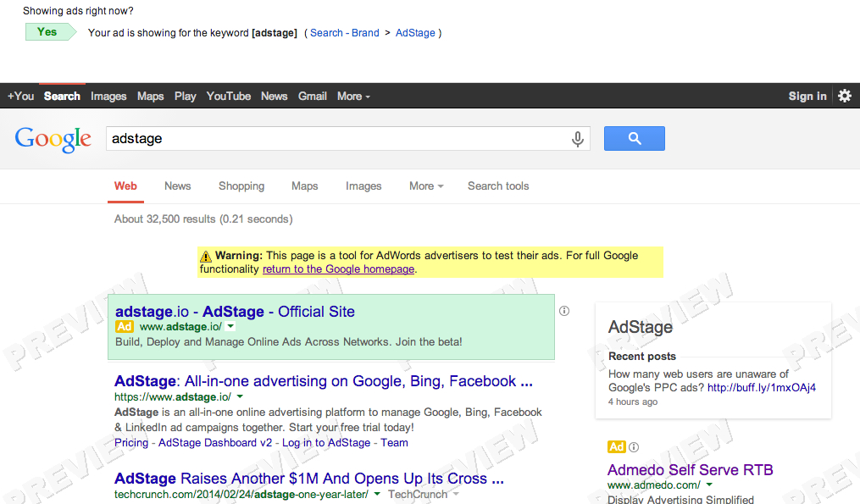Click the AdStage sidebar panel heading
Image resolution: width=860 pixels, height=504 pixels.
(x=640, y=328)
